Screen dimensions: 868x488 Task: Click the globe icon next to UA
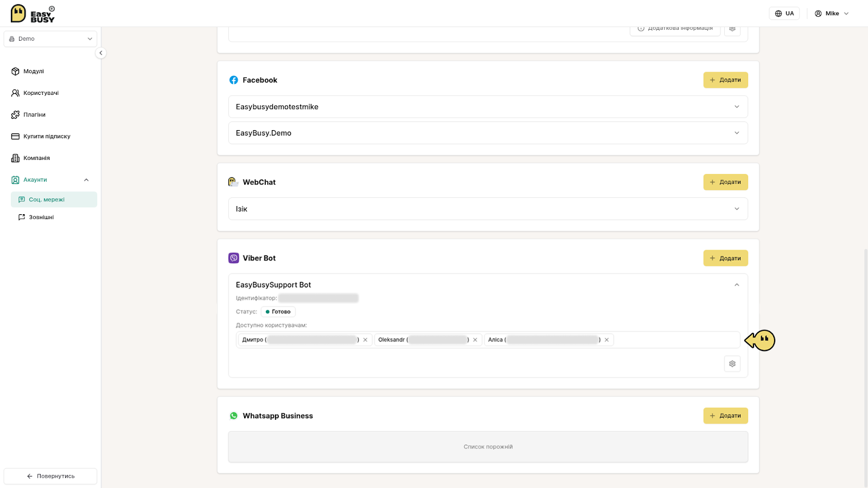click(x=778, y=14)
